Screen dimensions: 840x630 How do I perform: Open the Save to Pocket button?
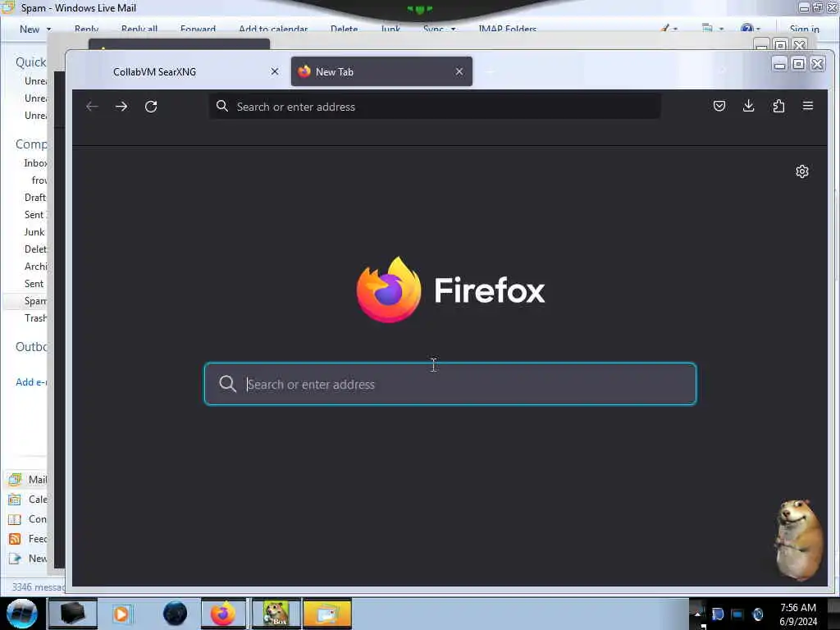coord(719,106)
